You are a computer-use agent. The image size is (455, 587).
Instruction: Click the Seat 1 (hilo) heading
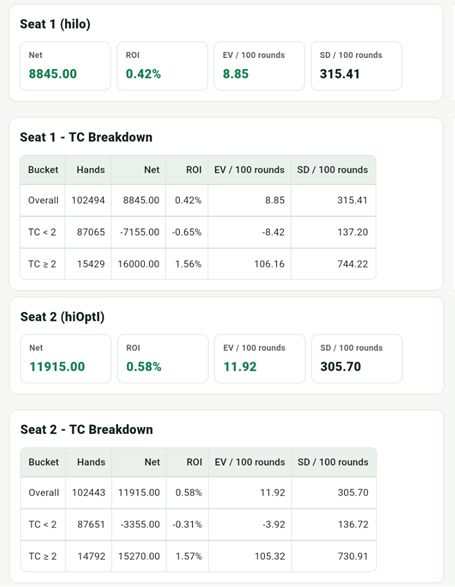click(55, 24)
